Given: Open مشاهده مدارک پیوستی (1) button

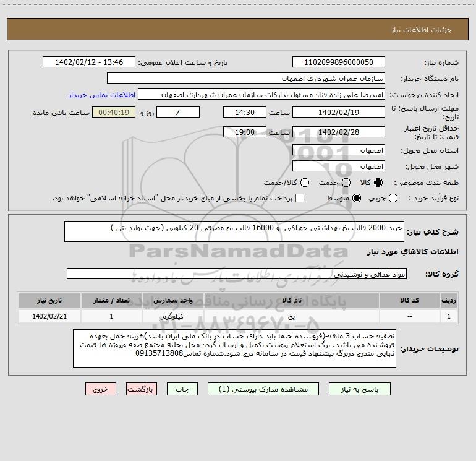Looking at the screenshot, I should (263, 389).
